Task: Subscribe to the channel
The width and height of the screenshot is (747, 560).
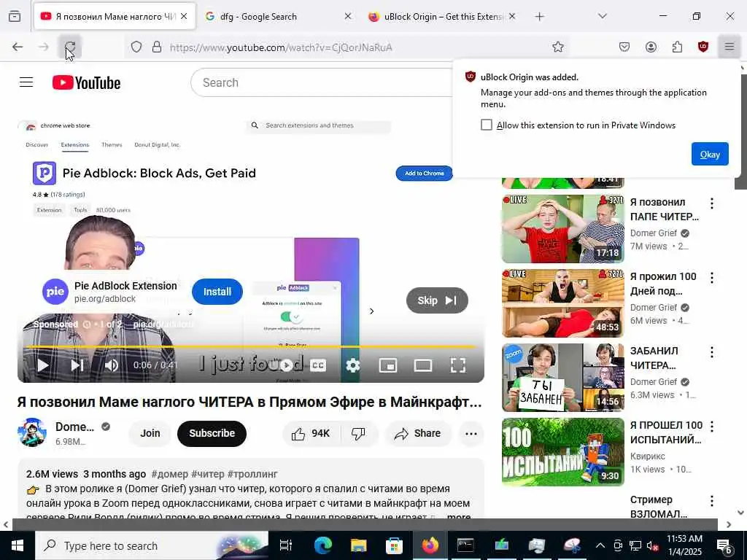Action: 212,433
